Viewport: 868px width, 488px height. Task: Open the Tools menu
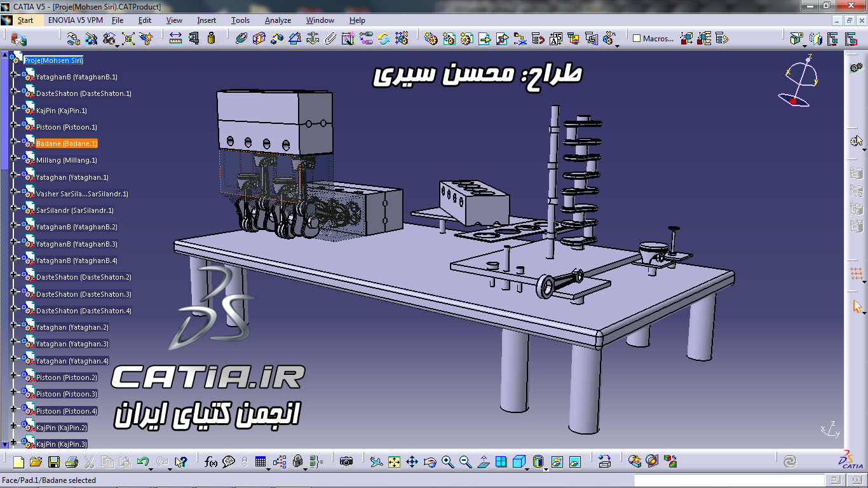(x=240, y=20)
